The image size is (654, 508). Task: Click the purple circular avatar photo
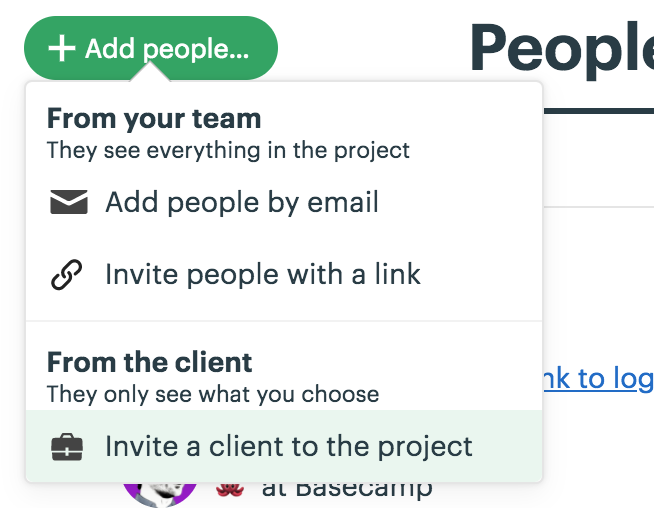(160, 494)
